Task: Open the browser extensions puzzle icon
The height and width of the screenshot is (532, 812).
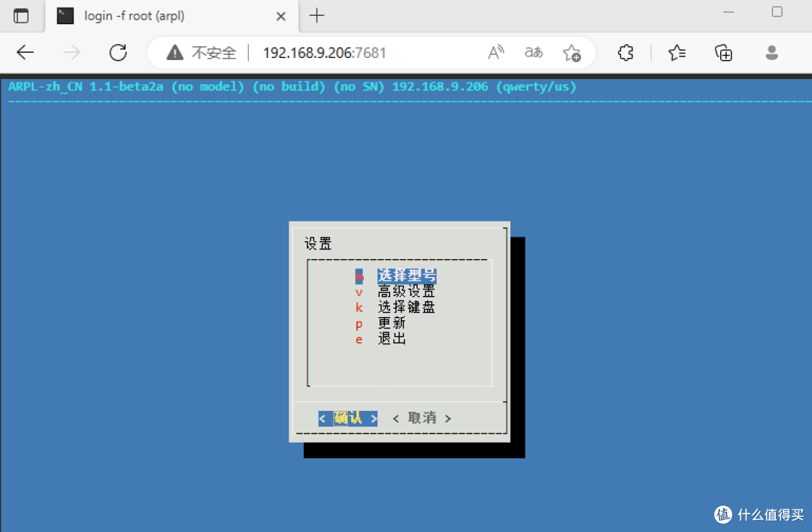Action: 626,53
